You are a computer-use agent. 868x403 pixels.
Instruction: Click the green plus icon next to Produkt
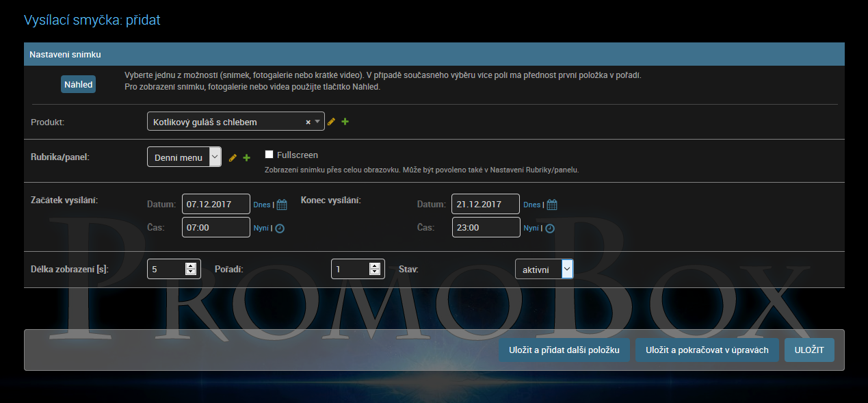[x=345, y=122]
